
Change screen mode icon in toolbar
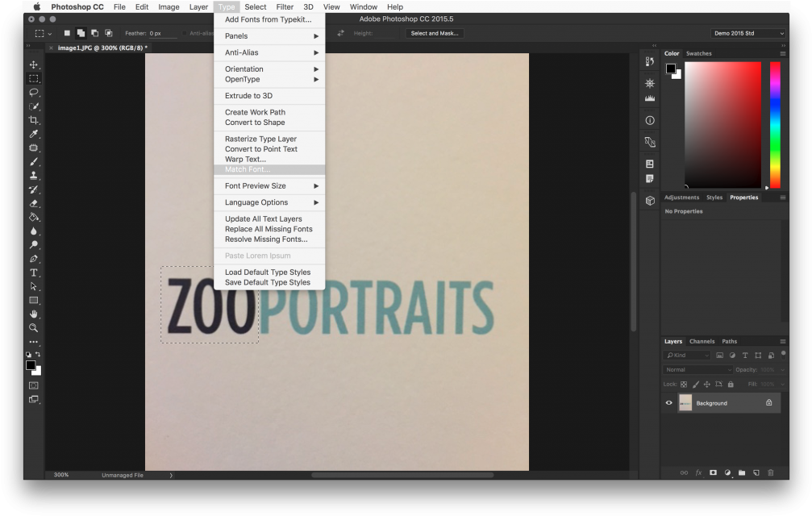pos(34,400)
